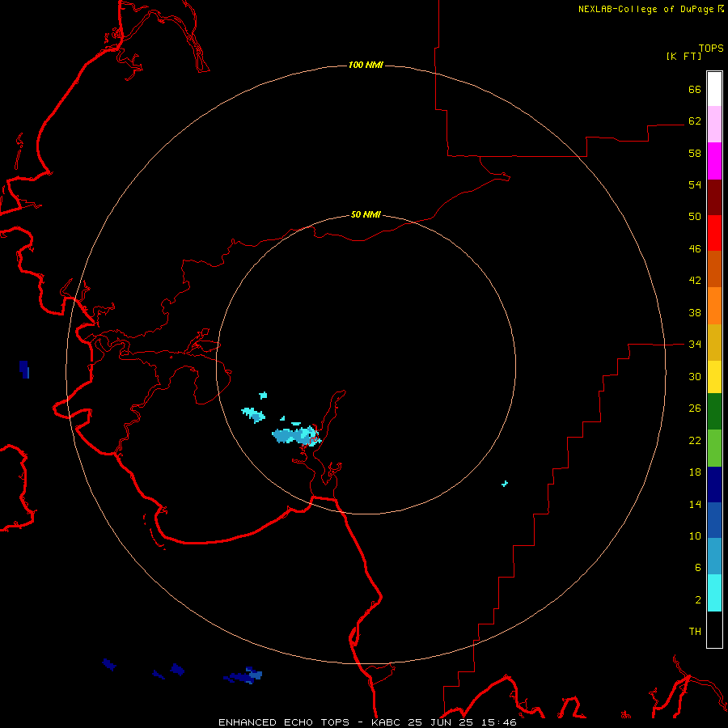Click the ENHANCED ECHO TOPS title text

click(x=284, y=722)
